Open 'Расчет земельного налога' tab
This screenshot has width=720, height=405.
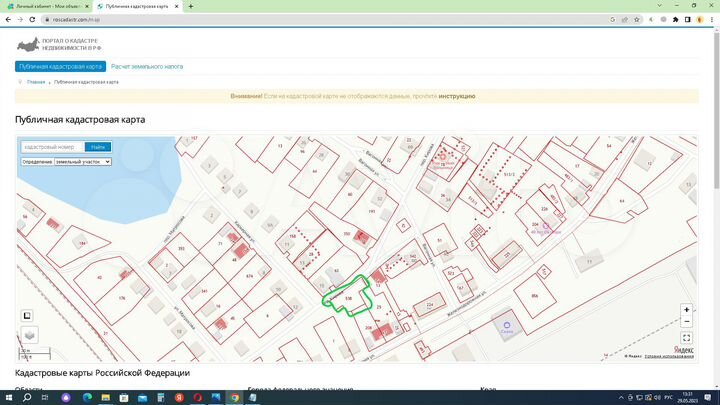(x=147, y=66)
